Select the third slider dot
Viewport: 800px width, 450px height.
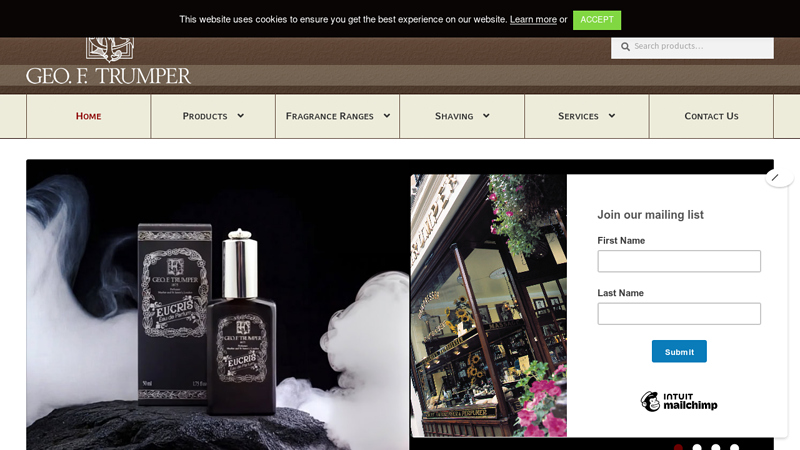(x=716, y=447)
